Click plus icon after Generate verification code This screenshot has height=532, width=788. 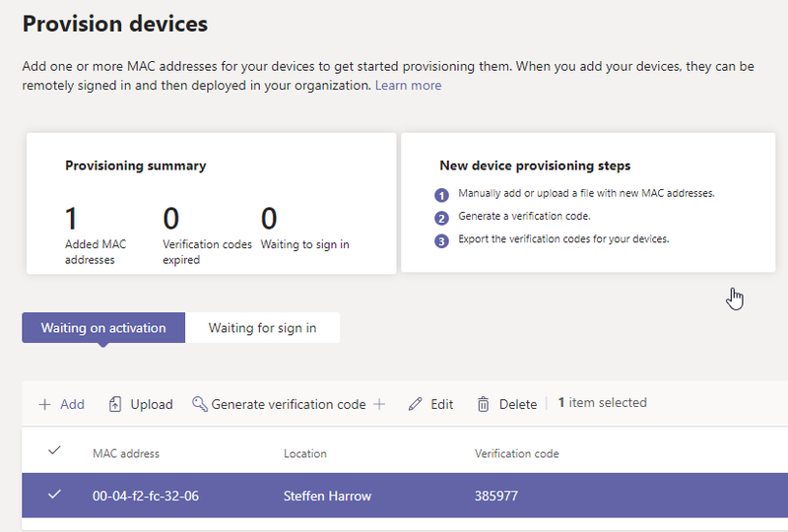pos(379,404)
